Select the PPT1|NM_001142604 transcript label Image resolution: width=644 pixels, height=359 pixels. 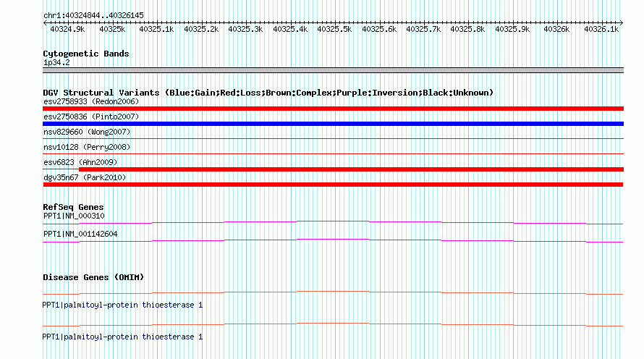[x=80, y=234]
